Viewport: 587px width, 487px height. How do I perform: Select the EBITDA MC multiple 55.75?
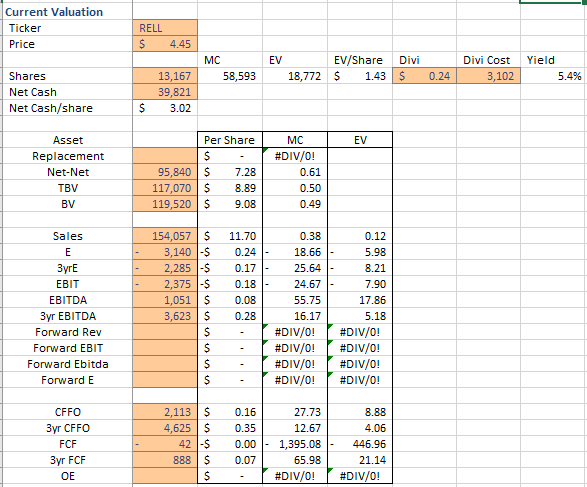tap(295, 300)
